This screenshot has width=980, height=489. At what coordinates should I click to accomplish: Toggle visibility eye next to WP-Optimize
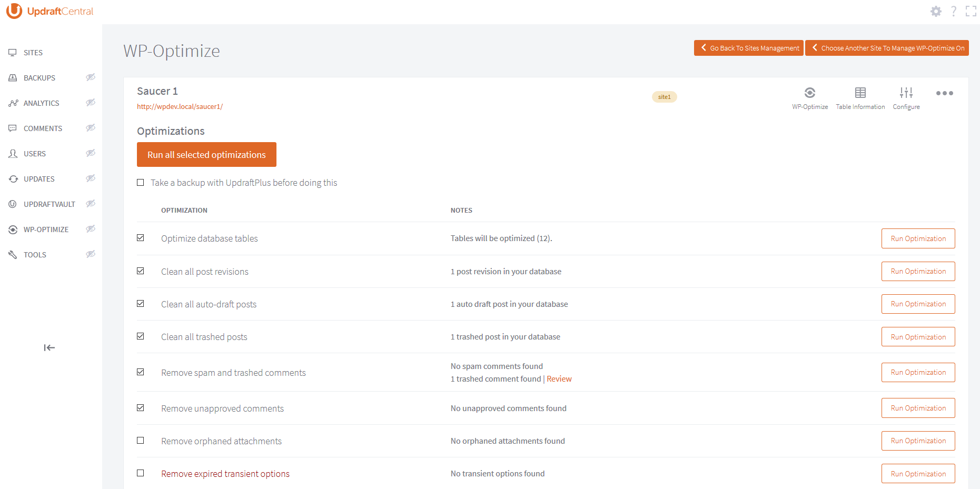tap(91, 229)
